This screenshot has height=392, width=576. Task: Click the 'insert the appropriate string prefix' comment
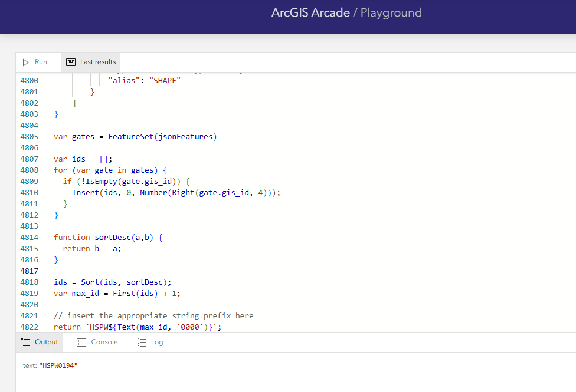pyautogui.click(x=153, y=315)
